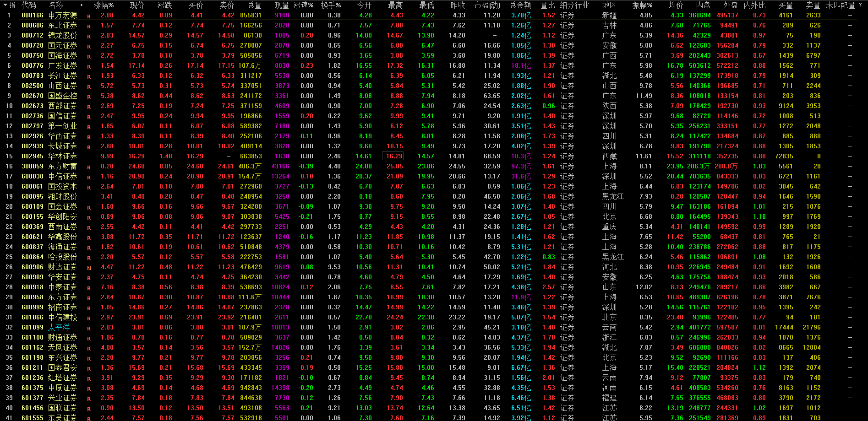Click 总量 value 942843 for 中原证券
This screenshot has width=868, height=421.
[251, 388]
